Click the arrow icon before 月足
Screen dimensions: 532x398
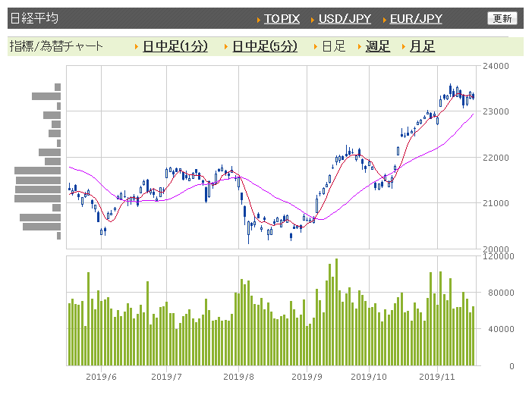pyautogui.click(x=404, y=47)
